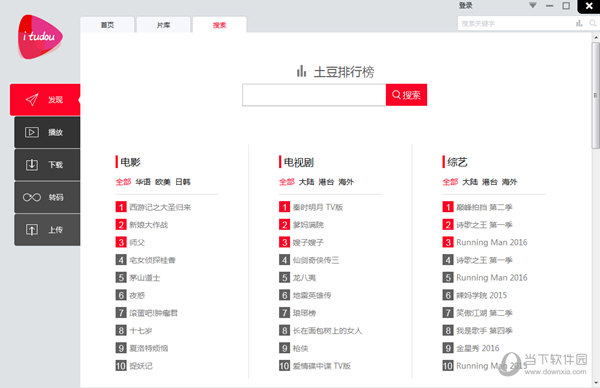Open TV series 龙八夷
Viewport: 600px width, 388px height.
point(304,278)
